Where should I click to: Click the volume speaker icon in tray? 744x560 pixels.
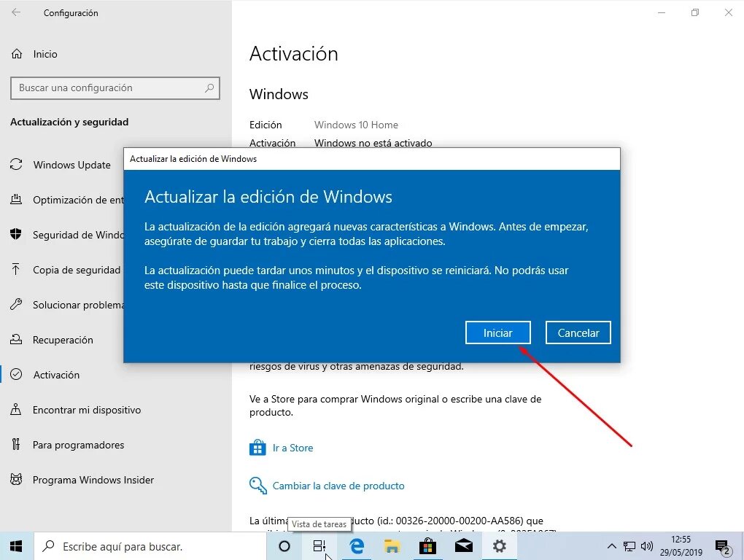[x=647, y=547]
